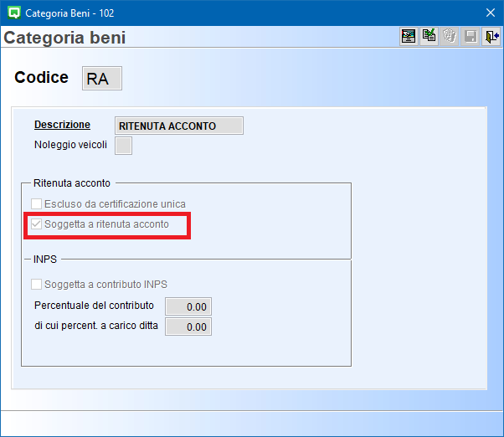The height and width of the screenshot is (437, 504).
Task: Select the percent. a carico ditta field
Action: coord(188,326)
